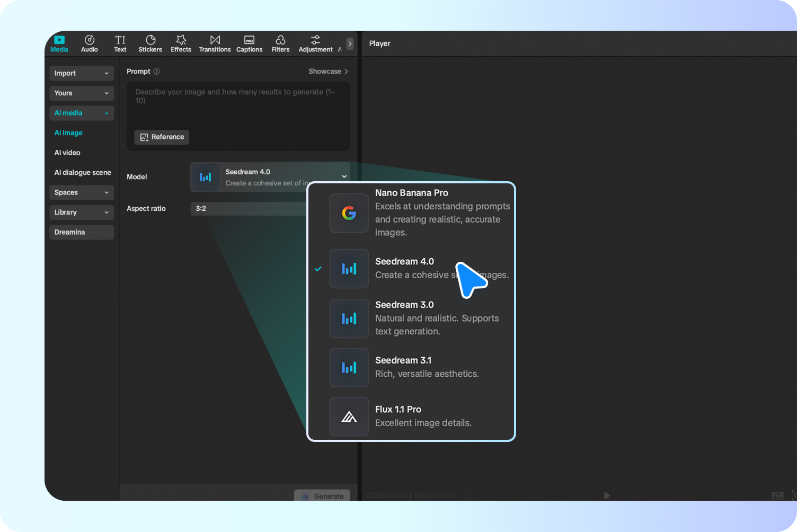This screenshot has width=797, height=532.
Task: Open the Text tab
Action: [x=120, y=44]
